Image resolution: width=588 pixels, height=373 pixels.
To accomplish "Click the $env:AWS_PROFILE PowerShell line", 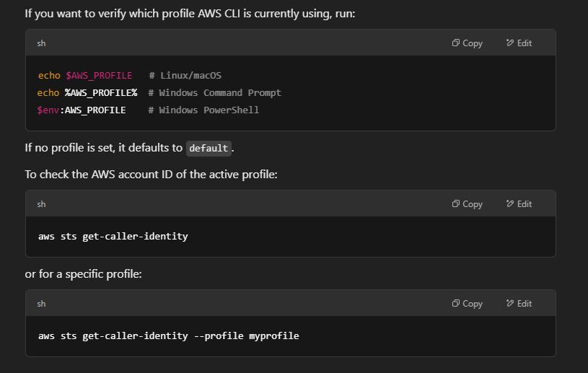I will click(x=82, y=110).
